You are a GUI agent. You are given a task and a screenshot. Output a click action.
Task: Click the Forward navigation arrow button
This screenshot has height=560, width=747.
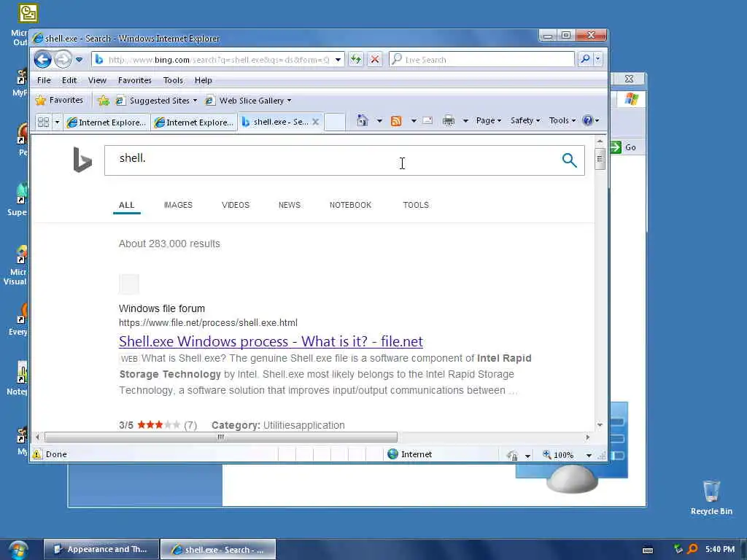pyautogui.click(x=63, y=60)
